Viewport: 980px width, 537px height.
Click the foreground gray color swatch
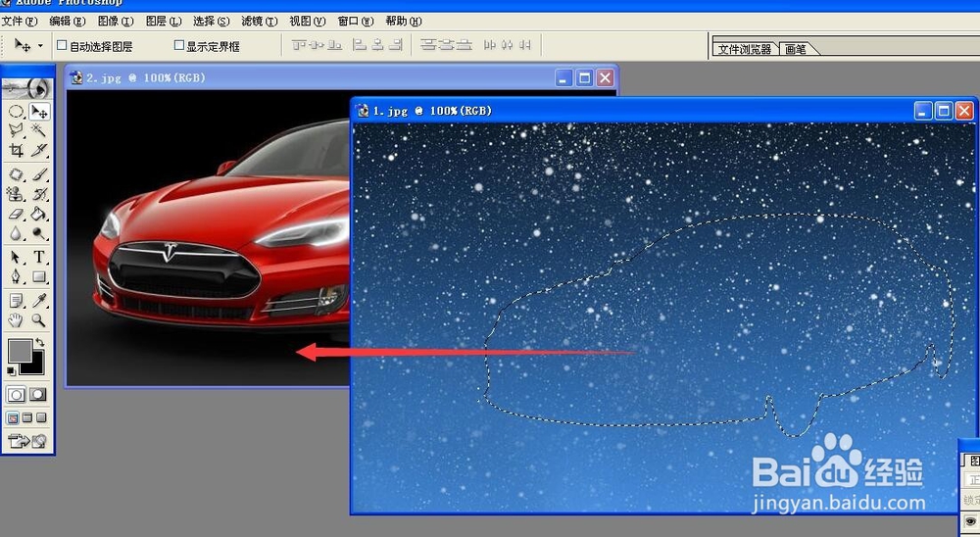19,351
